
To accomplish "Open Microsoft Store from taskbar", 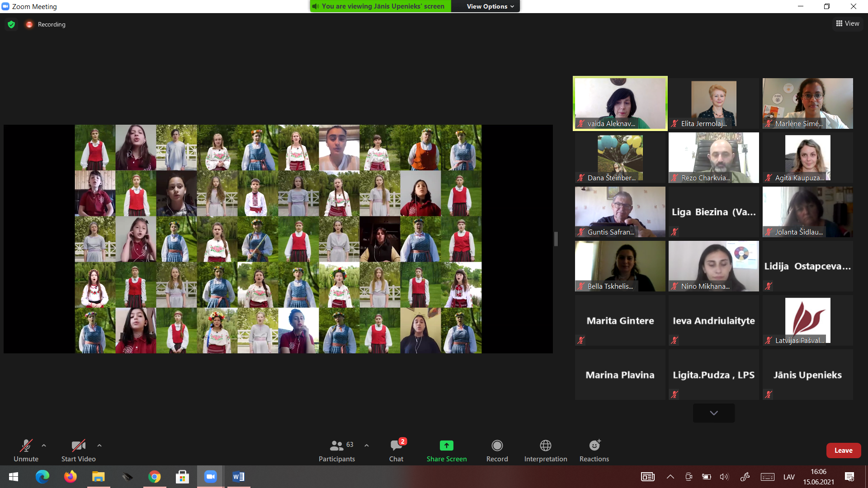I will (x=182, y=477).
